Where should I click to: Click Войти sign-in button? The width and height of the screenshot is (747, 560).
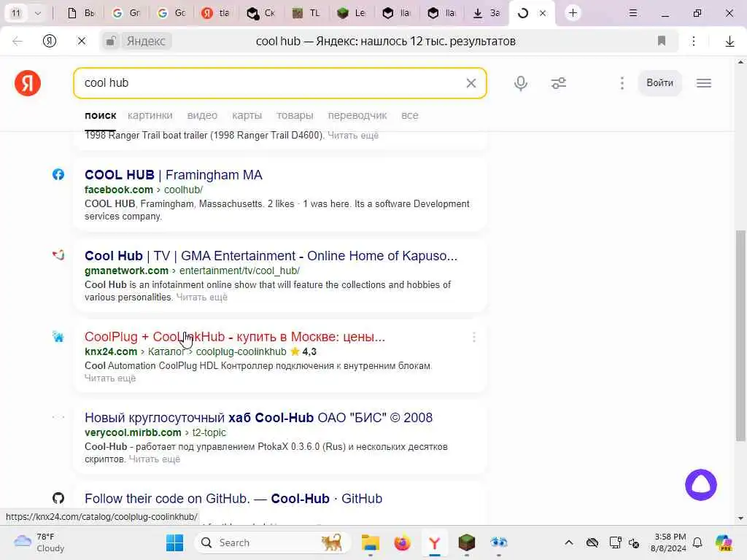659,83
